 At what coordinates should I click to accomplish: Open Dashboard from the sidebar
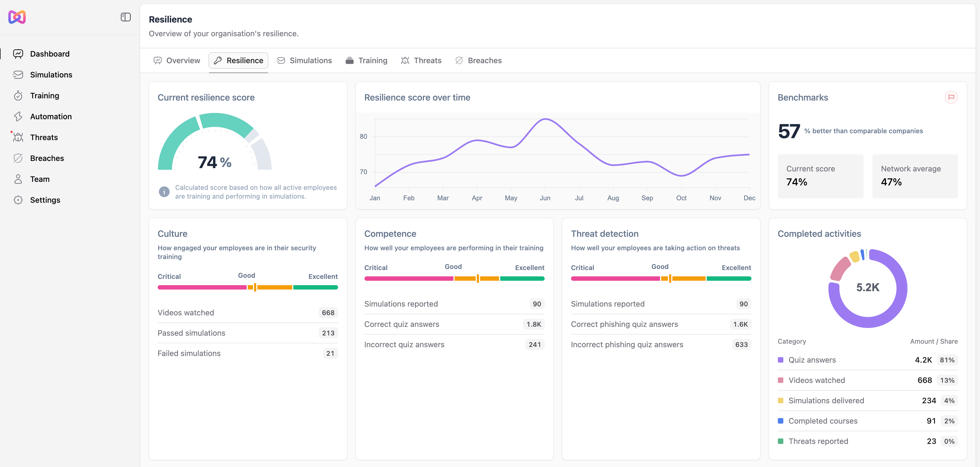[49, 54]
